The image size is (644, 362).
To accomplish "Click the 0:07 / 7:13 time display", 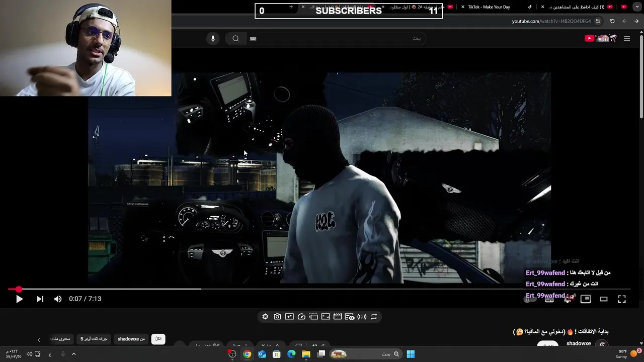I will pos(85,299).
